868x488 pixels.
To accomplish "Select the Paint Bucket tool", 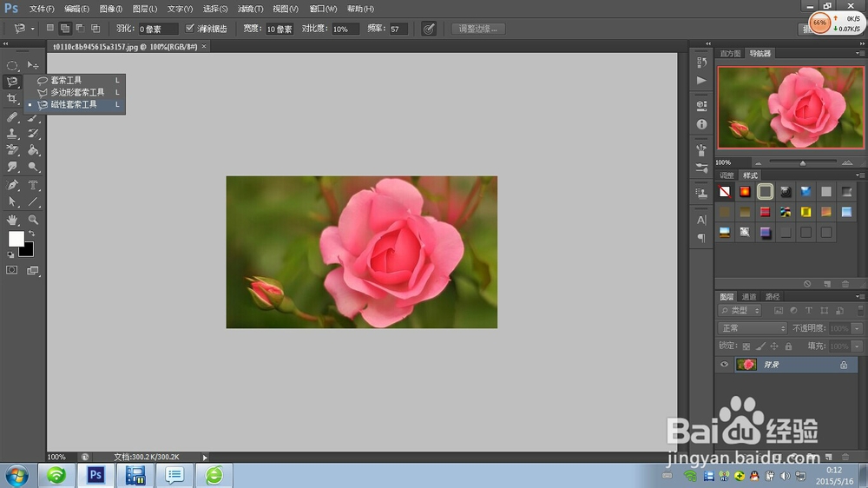I will [x=33, y=150].
